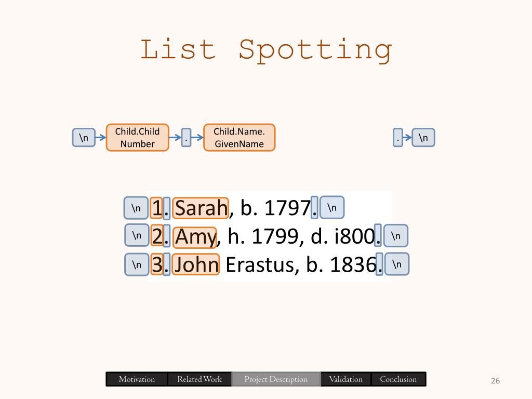
Task: Click the List Spotting slide title
Action: 267,50
